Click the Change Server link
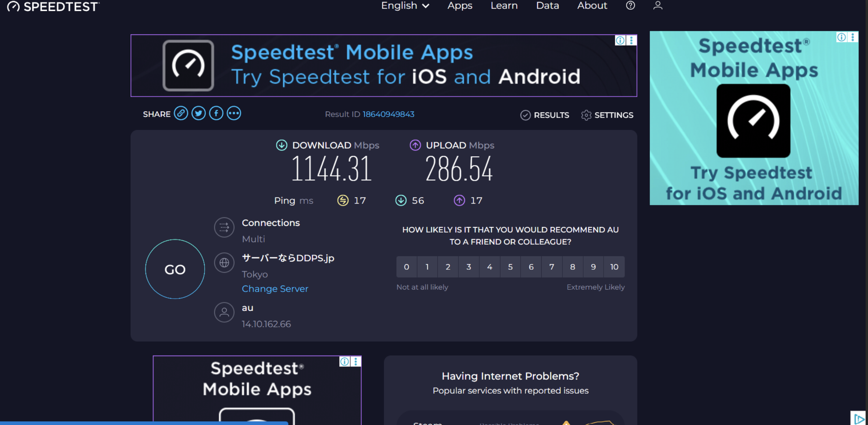Screen dimensions: 868x425 pyautogui.click(x=275, y=289)
